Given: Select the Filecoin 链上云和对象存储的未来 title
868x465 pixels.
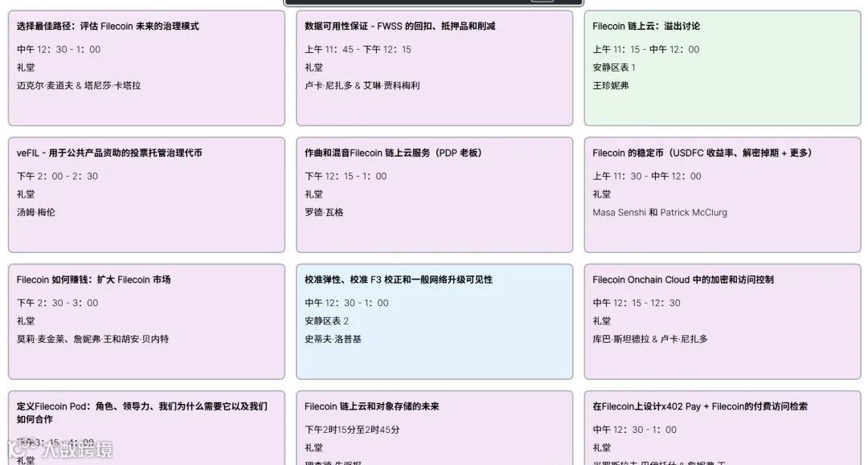Looking at the screenshot, I should click(x=371, y=406).
